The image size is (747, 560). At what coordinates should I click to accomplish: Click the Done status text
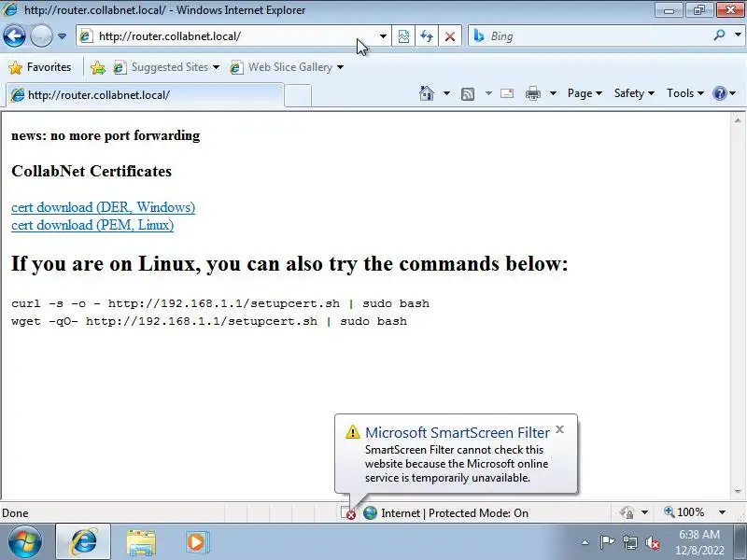click(x=15, y=513)
